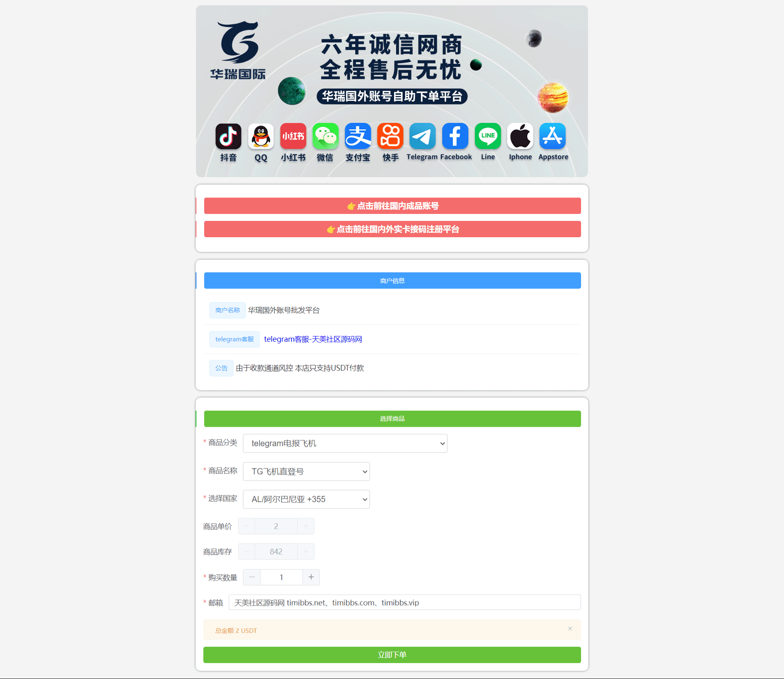Click 点击前往国内外实卡接码注册平台 link

[391, 229]
